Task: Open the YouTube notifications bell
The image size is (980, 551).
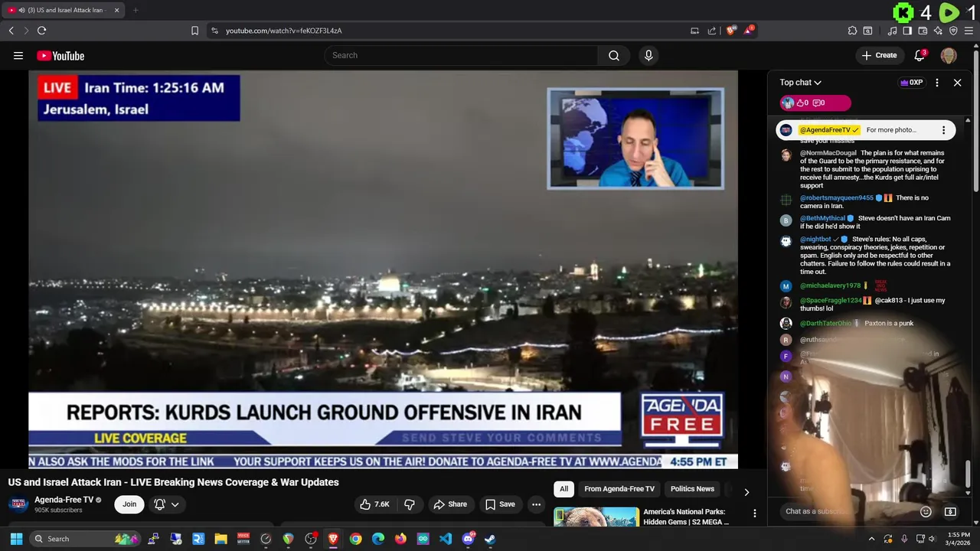Action: (920, 55)
